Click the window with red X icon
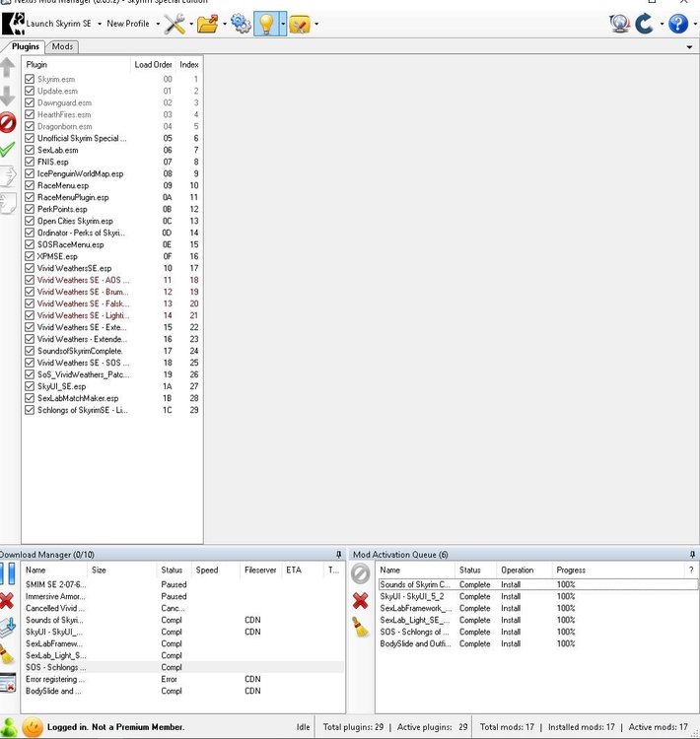700x739 pixels. pyautogui.click(x=8, y=683)
